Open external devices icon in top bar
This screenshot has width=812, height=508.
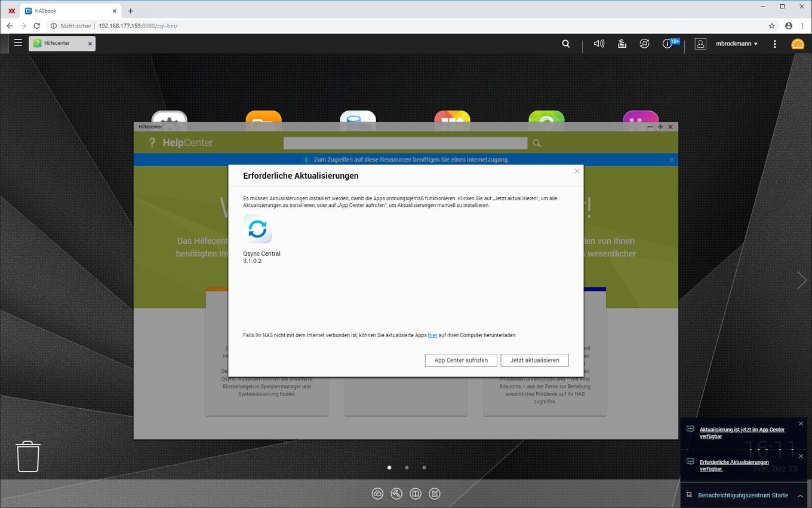[644, 44]
